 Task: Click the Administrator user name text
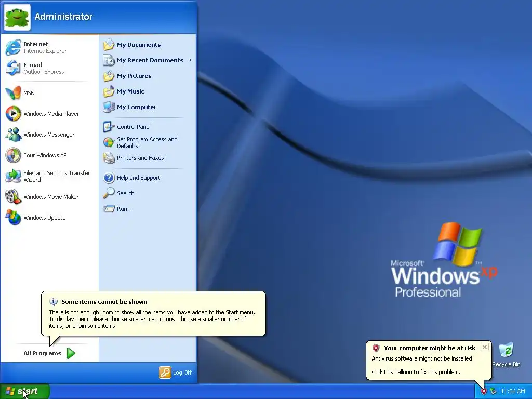(64, 16)
